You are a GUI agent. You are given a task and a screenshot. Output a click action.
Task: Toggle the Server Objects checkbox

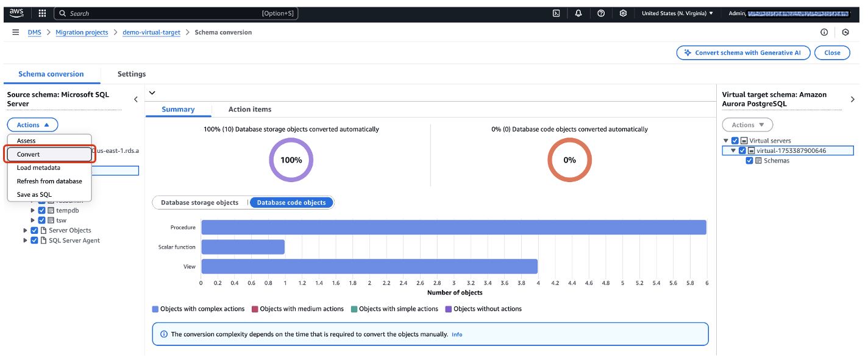(x=35, y=230)
